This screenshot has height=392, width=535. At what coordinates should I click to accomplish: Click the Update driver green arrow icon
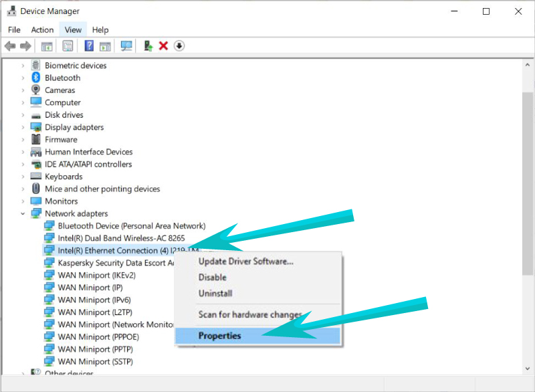click(x=148, y=46)
